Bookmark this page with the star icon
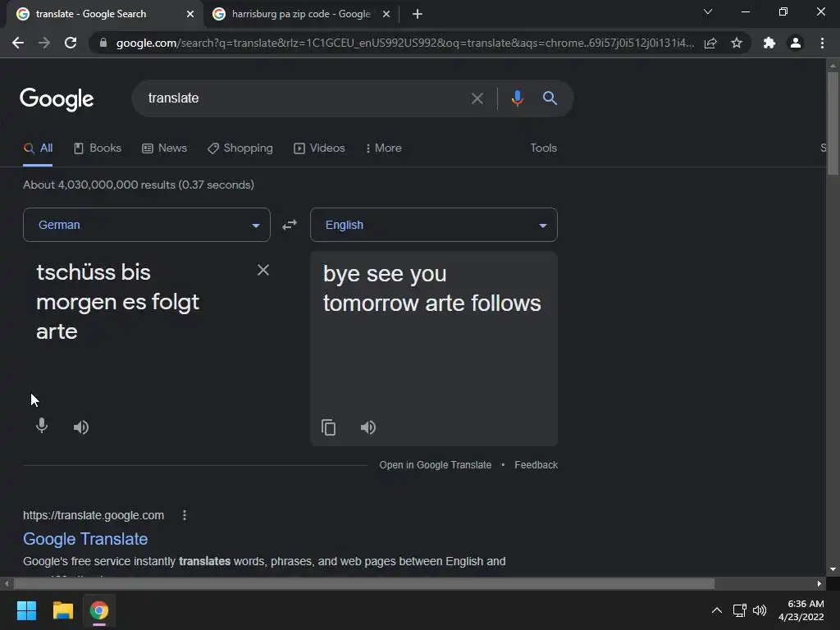 click(737, 43)
